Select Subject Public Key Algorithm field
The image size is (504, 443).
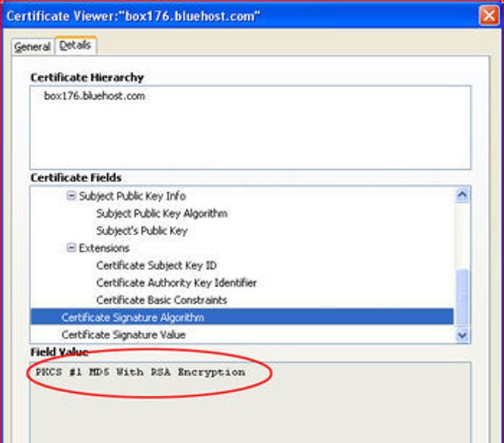[x=162, y=213]
